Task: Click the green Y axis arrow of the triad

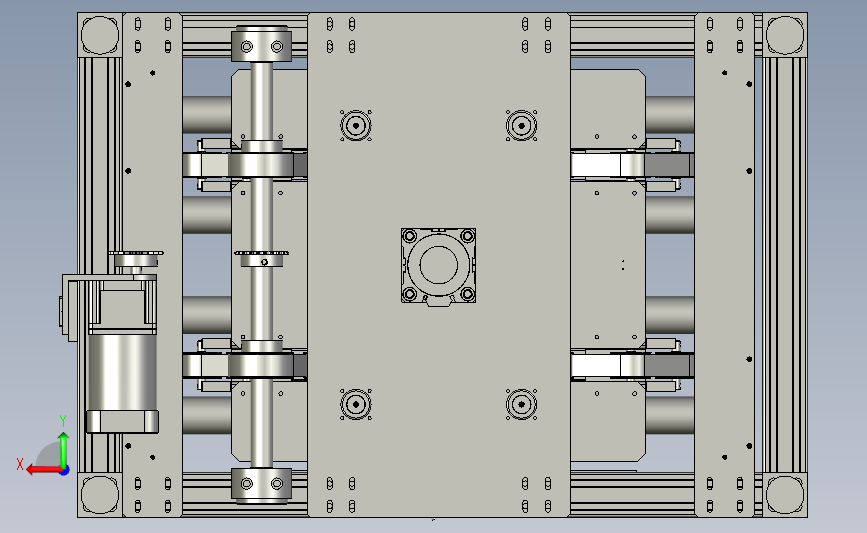Action: tap(64, 448)
